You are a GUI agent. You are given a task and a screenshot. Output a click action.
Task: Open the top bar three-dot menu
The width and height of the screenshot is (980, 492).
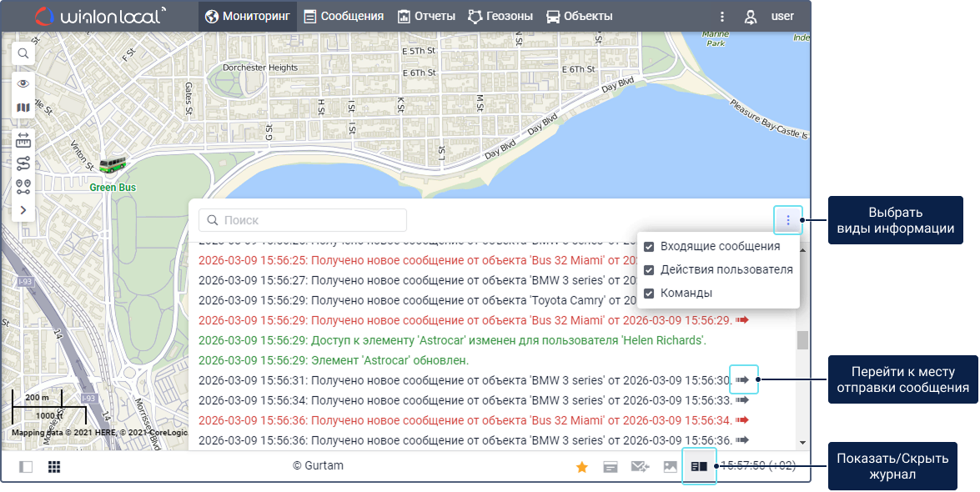(x=722, y=16)
